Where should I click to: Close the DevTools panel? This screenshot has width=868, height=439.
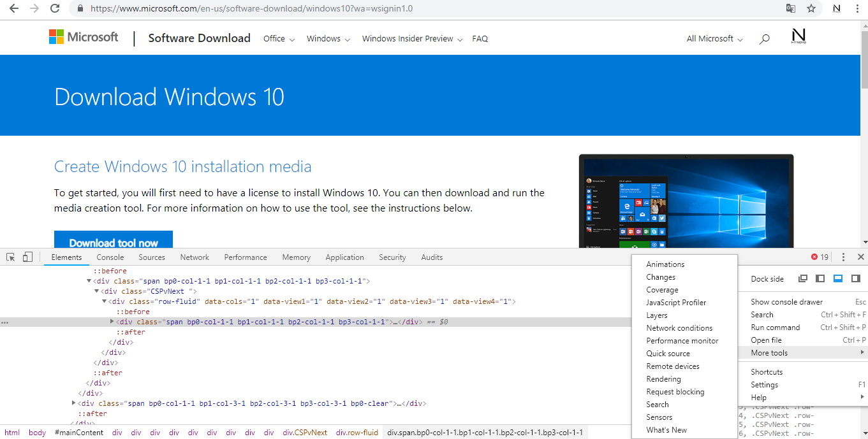(x=860, y=257)
